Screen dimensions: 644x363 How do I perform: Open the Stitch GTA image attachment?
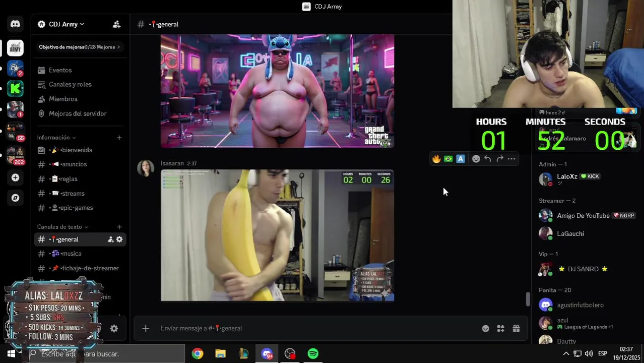pyautogui.click(x=277, y=91)
